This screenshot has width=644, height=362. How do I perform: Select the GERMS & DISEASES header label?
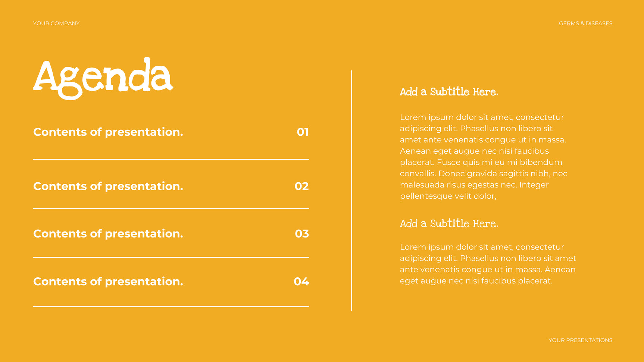point(585,23)
